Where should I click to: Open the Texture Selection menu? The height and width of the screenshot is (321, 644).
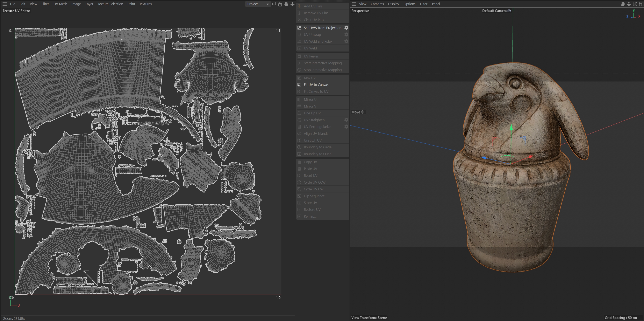pyautogui.click(x=110, y=4)
